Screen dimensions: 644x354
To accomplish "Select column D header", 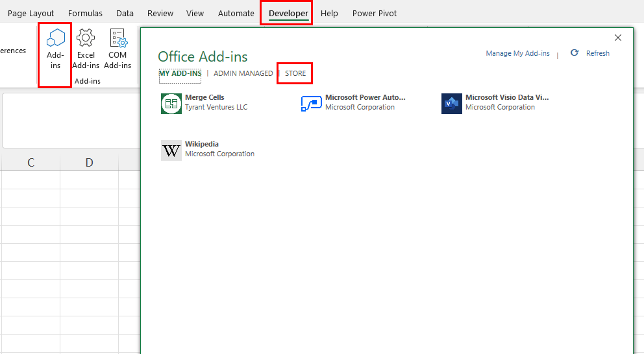I will click(x=89, y=163).
